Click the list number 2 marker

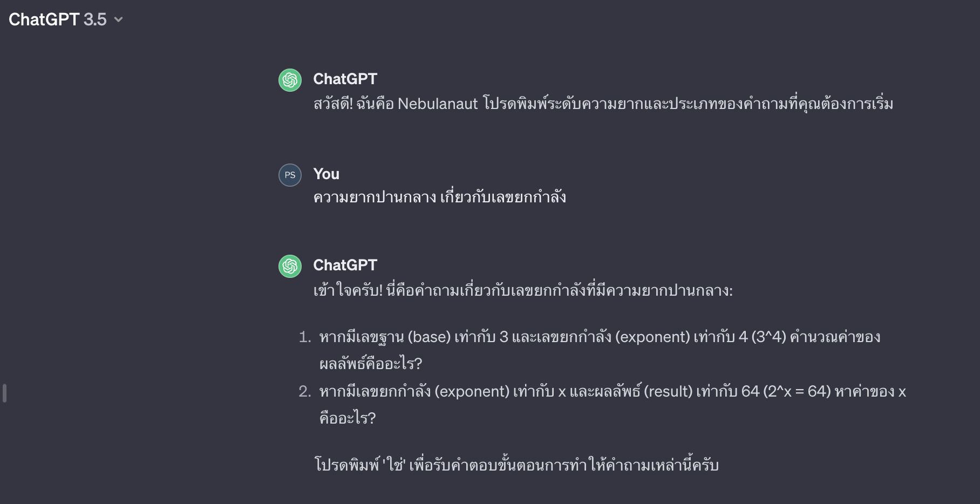point(305,391)
